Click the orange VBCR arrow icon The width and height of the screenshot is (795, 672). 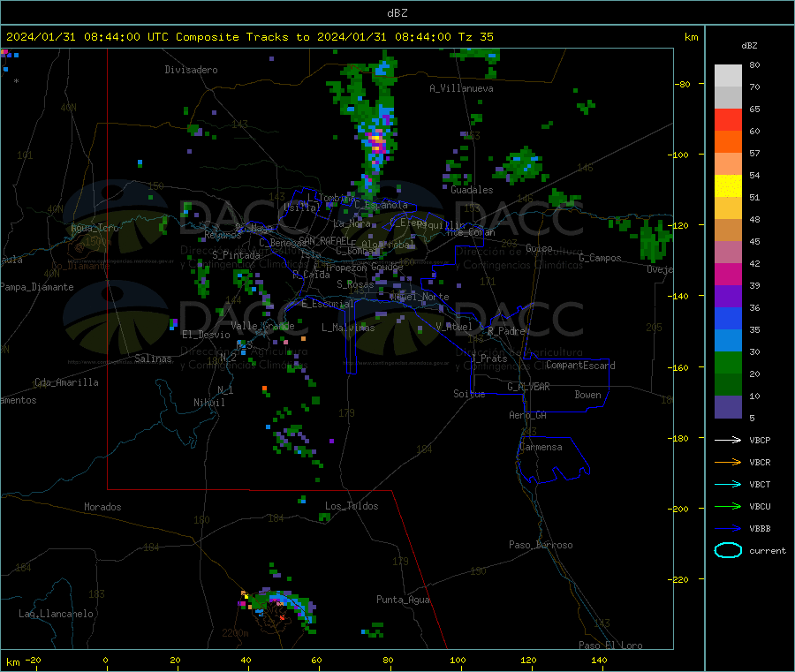[728, 462]
